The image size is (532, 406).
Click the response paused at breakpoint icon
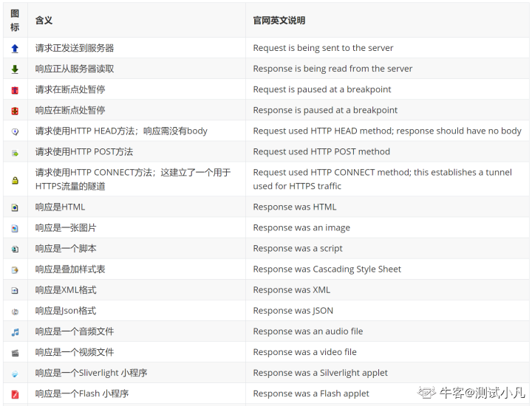pyautogui.click(x=15, y=111)
